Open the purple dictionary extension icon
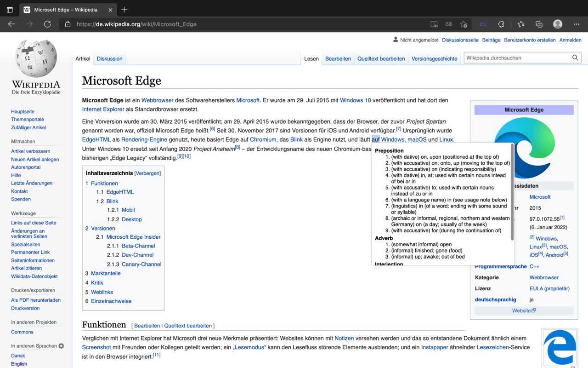588x368 pixels. pyautogui.click(x=483, y=24)
